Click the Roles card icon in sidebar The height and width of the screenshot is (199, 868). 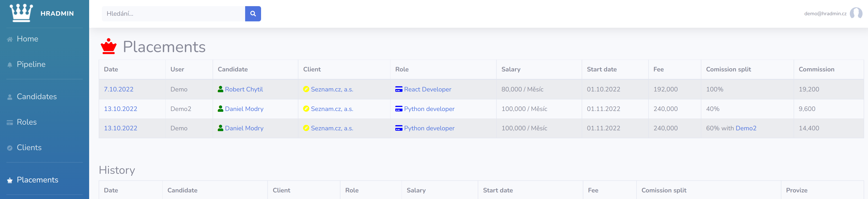tap(10, 123)
